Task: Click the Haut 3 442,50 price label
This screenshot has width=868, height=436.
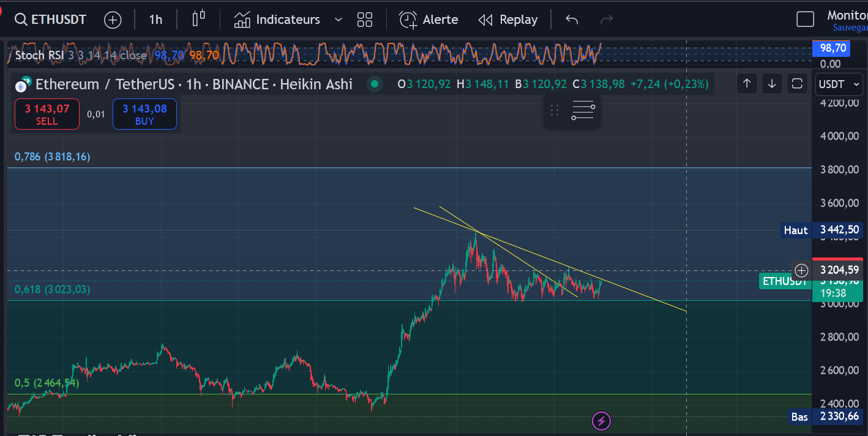Action: click(822, 230)
